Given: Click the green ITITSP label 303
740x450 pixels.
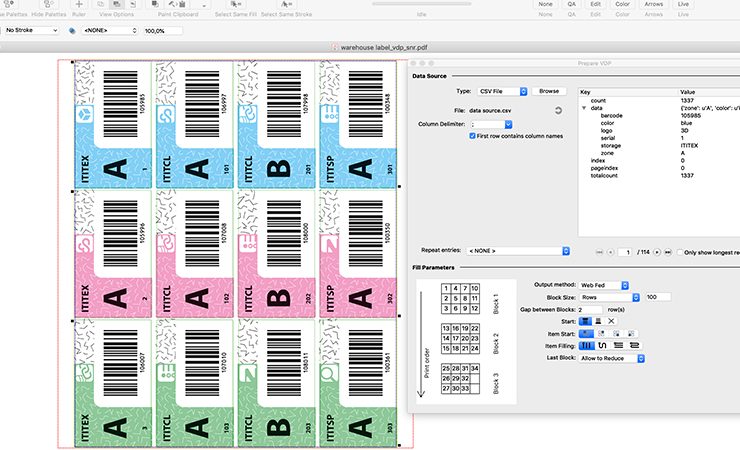Looking at the screenshot, I should click(358, 383).
